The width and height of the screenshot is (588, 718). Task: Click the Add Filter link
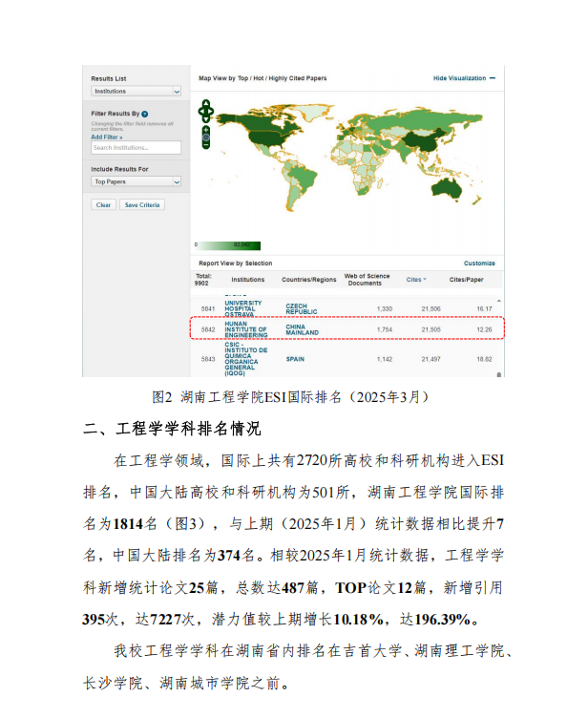(x=107, y=137)
